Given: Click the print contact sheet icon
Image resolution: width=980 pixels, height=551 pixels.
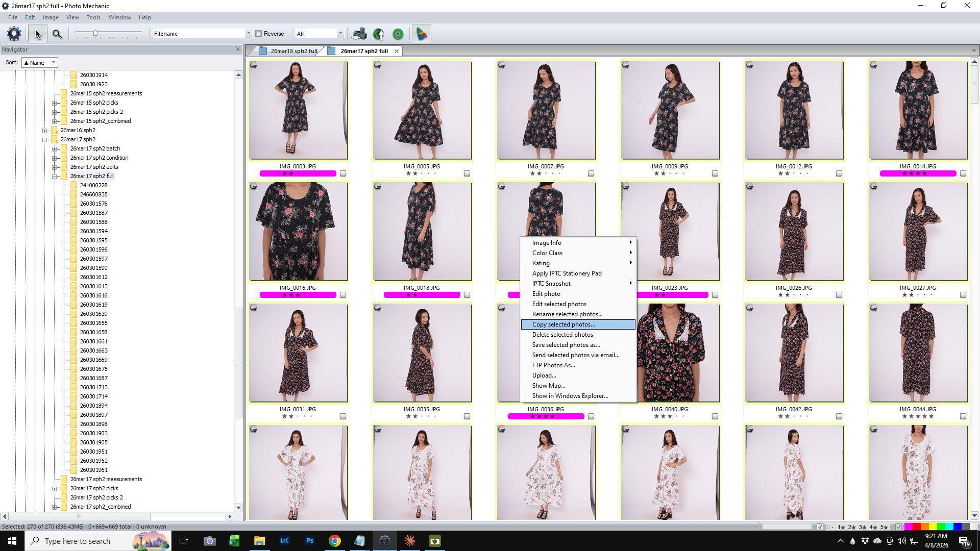Looking at the screenshot, I should (x=359, y=34).
